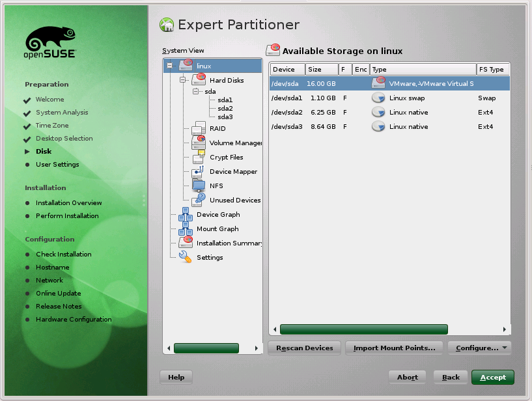The height and width of the screenshot is (401, 532).
Task: Click the Hard Disks icon in the tree
Action: 199,79
